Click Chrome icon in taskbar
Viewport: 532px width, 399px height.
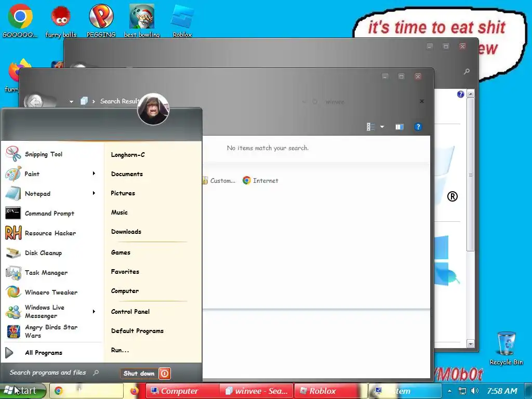pos(59,391)
